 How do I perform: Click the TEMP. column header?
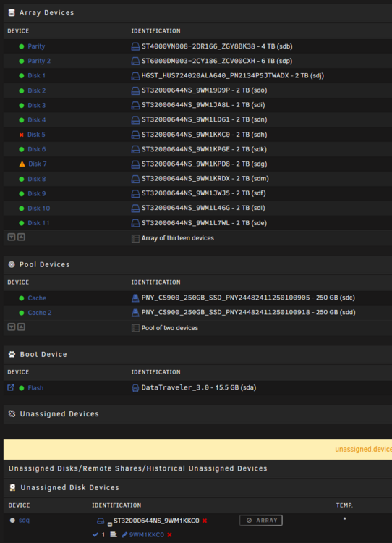(344, 505)
